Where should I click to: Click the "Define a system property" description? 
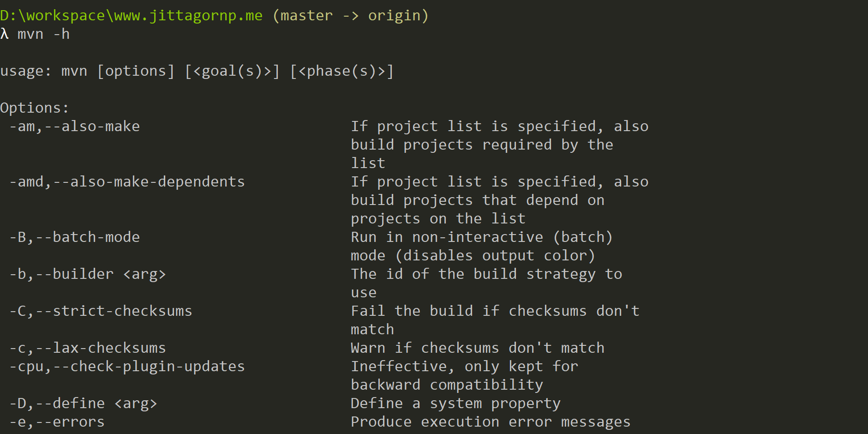coord(455,404)
